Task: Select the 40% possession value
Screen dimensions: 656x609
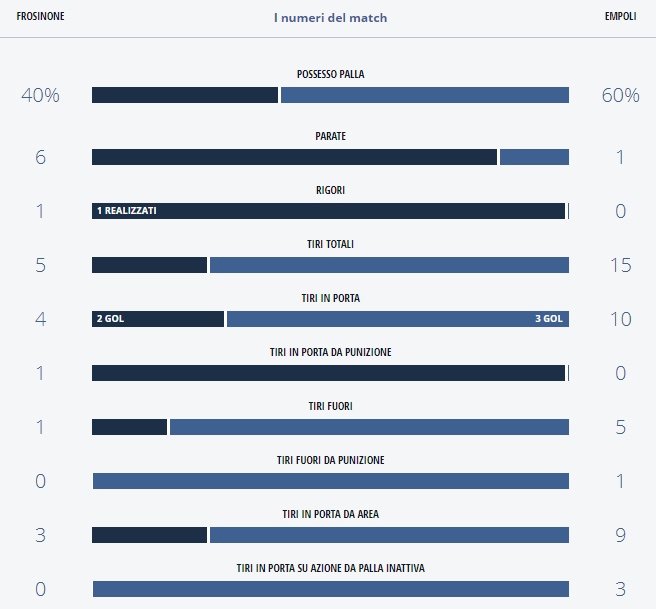Action: (40, 95)
